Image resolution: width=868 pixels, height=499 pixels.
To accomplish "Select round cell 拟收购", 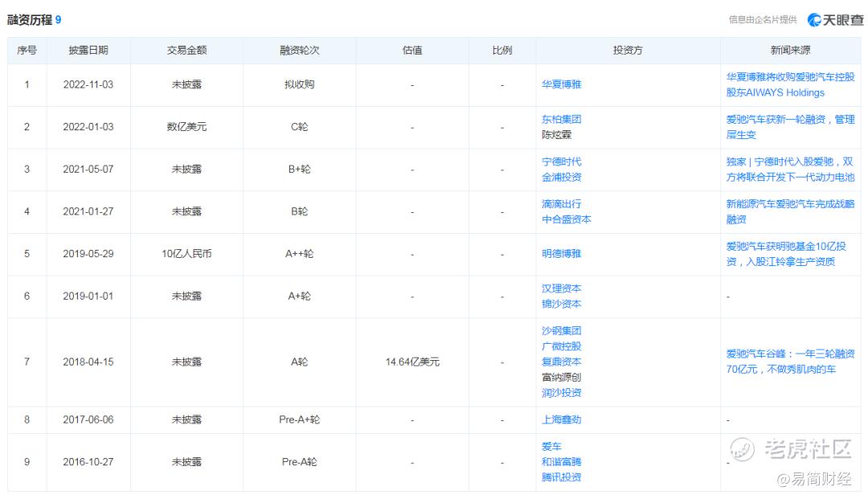I will [x=300, y=84].
